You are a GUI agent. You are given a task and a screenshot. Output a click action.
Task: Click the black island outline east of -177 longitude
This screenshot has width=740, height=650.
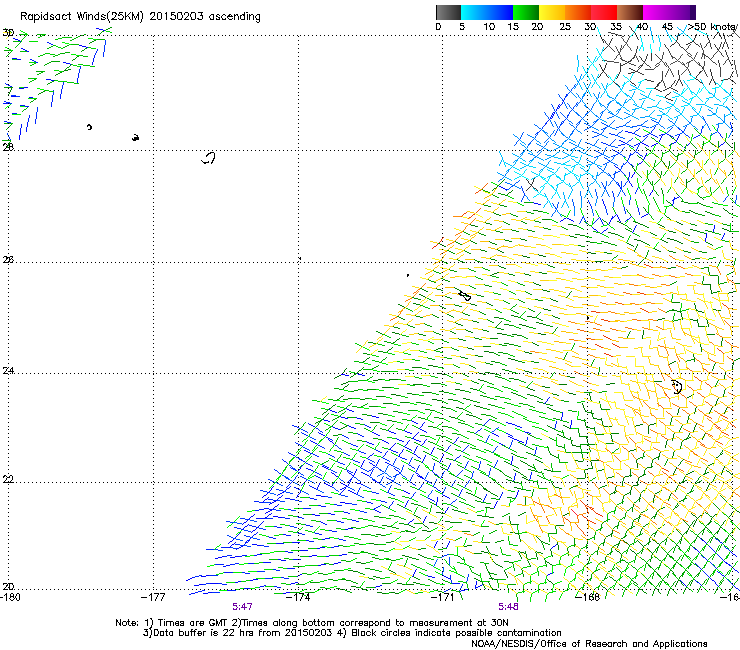tap(209, 158)
